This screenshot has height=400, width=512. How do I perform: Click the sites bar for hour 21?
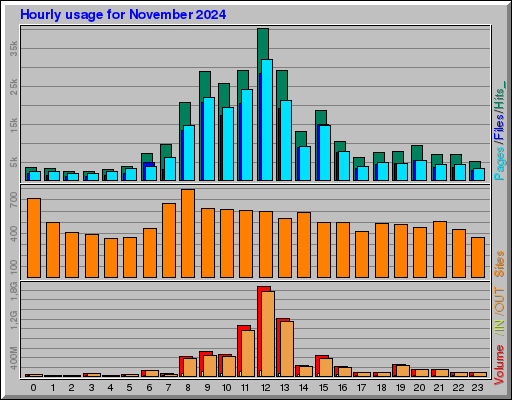440,249
